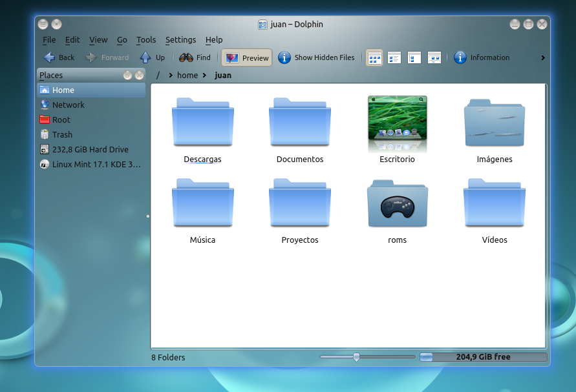
Task: Expand the chevron before home in breadcrumb
Action: pyautogui.click(x=171, y=76)
